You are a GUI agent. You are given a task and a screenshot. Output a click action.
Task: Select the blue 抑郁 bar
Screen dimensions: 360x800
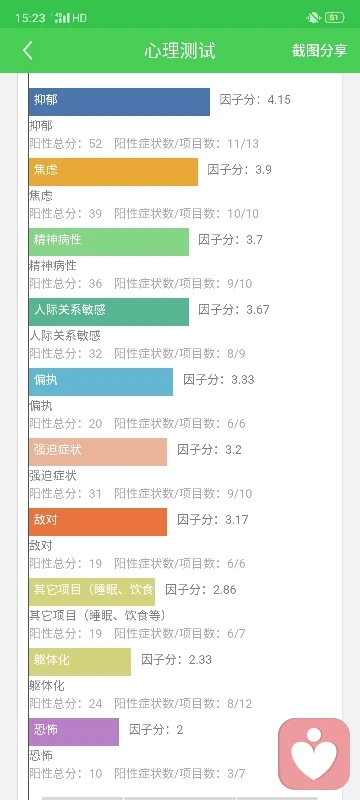point(119,102)
